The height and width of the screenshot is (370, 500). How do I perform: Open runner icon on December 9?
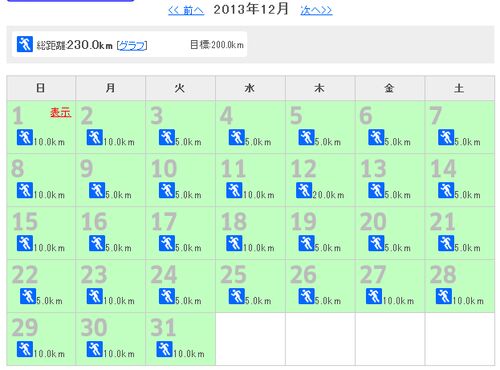click(x=97, y=190)
